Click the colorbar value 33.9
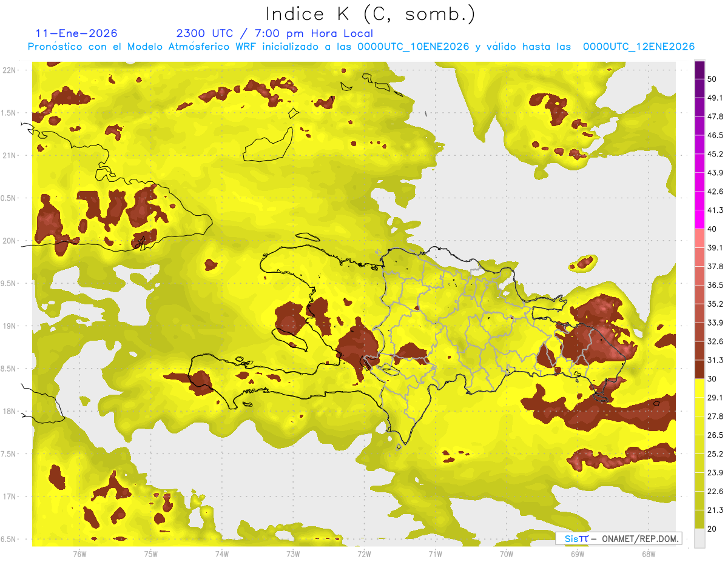This screenshot has width=728, height=562. coord(715,323)
